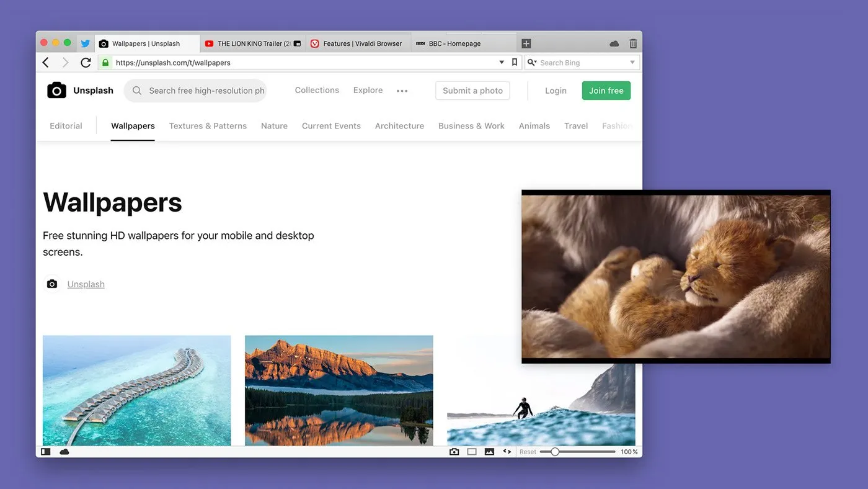The width and height of the screenshot is (868, 489).
Task: Open the mountain lake reflection wallpaper thumbnail
Action: (x=339, y=390)
